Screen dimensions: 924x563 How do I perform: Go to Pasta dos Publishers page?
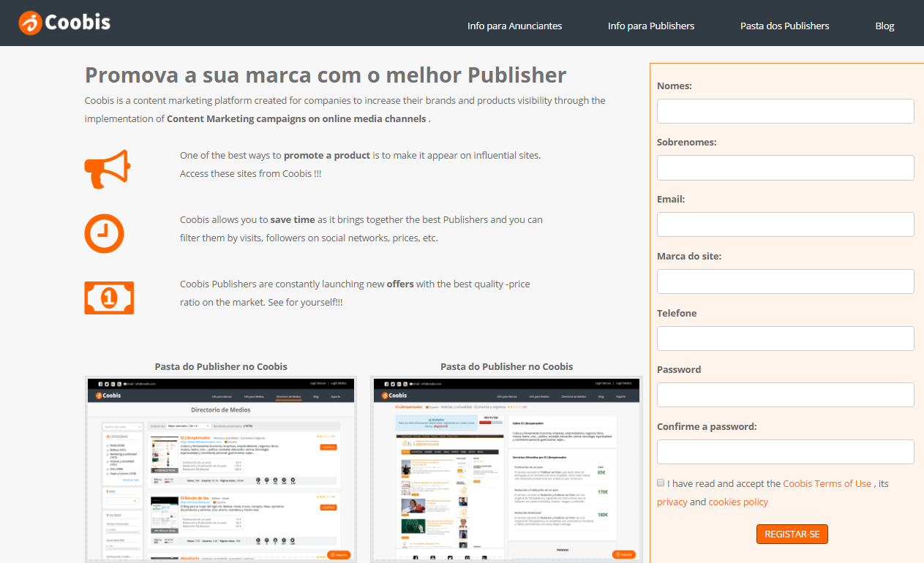tap(785, 26)
